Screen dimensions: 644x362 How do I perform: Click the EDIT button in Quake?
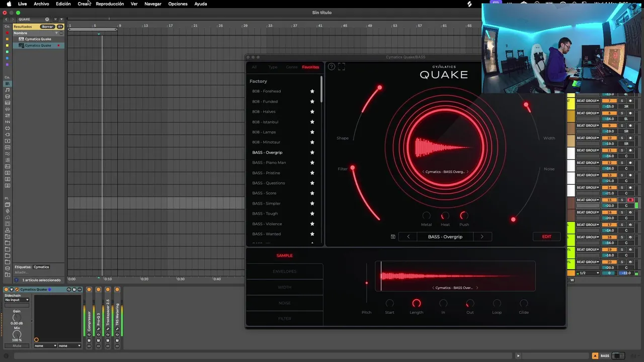click(x=546, y=237)
